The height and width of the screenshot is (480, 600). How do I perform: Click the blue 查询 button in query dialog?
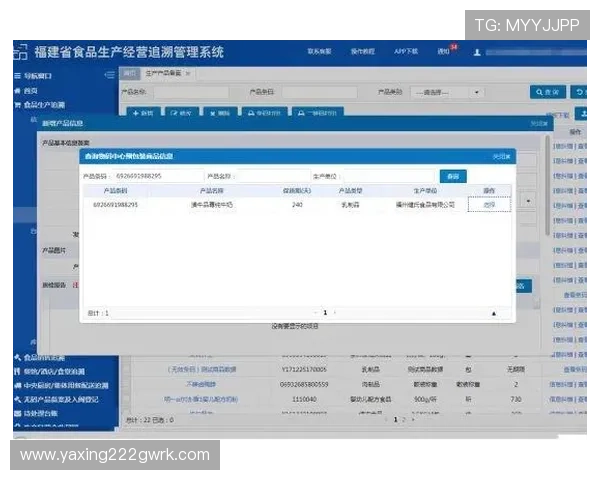(453, 176)
